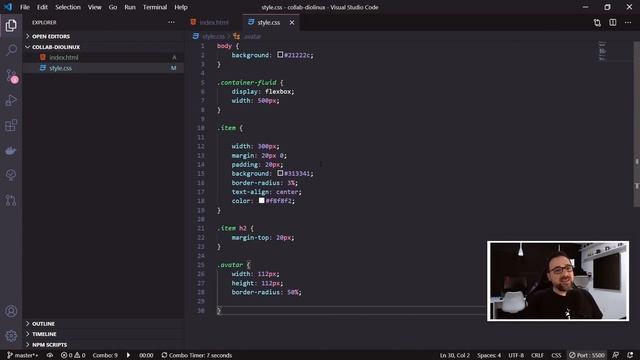Open the activity bar icon under Docker

tap(11, 175)
